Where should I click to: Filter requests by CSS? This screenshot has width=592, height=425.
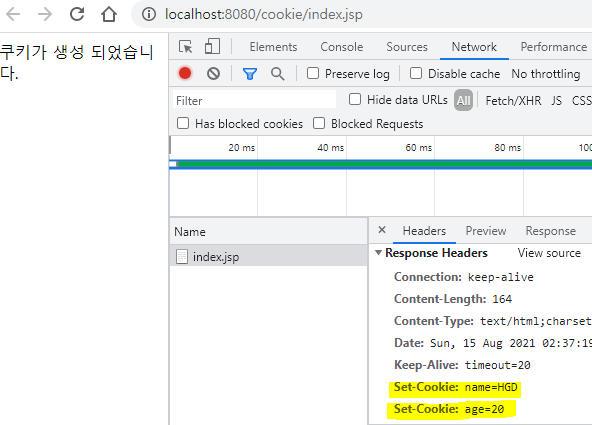point(581,100)
